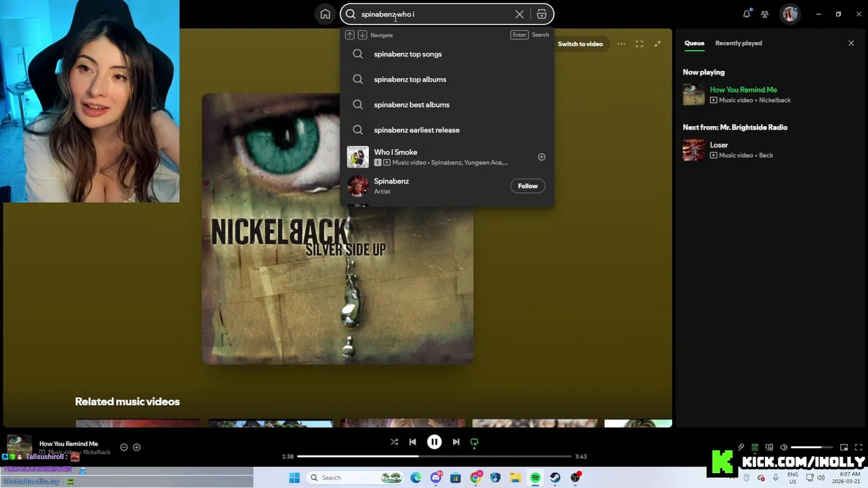
Task: Click the Spotify taskbar icon
Action: (535, 478)
